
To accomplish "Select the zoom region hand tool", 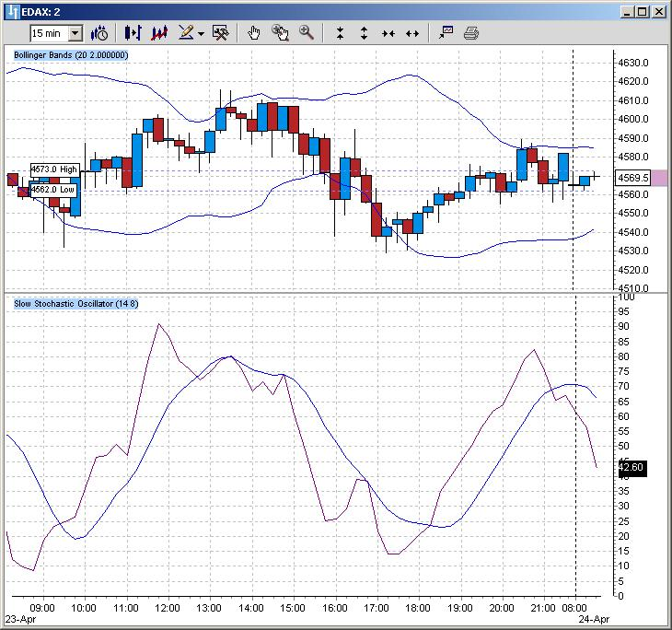I will 280,33.
